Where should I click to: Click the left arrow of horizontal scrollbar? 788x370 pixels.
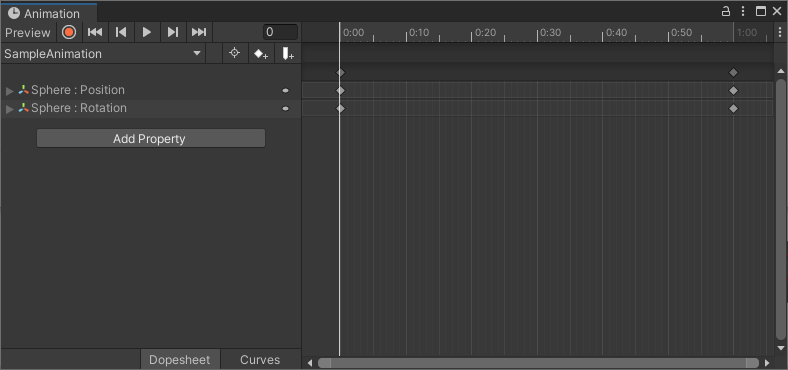[310, 362]
